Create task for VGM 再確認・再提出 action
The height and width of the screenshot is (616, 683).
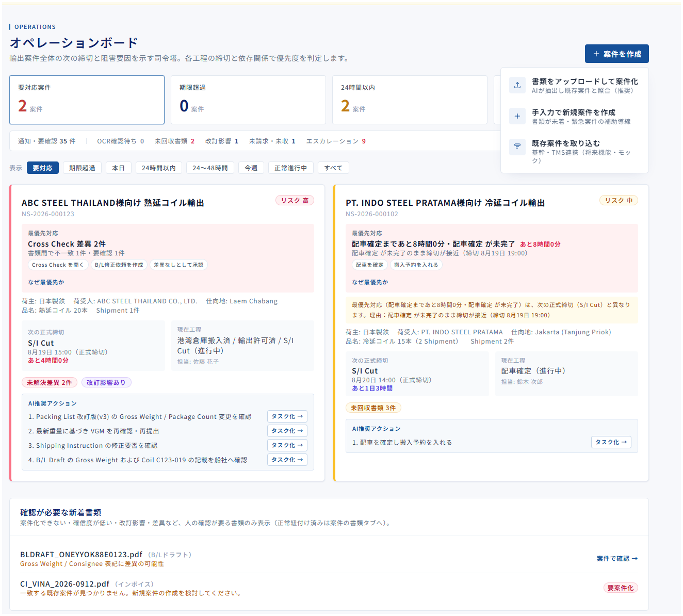click(287, 431)
